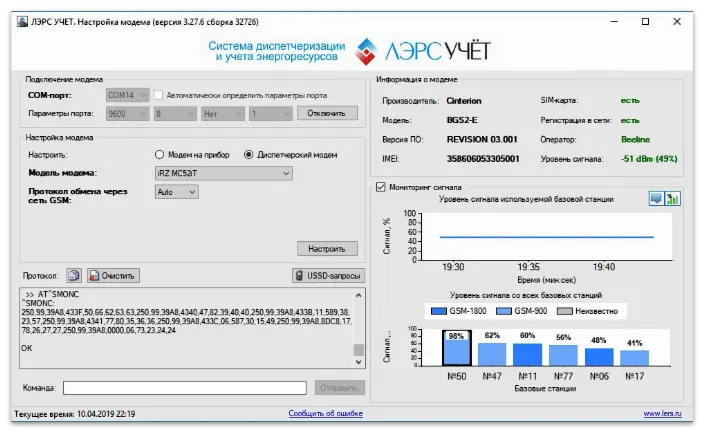
Task: Click the AT^SMONC command line in protocol
Action: (52, 294)
